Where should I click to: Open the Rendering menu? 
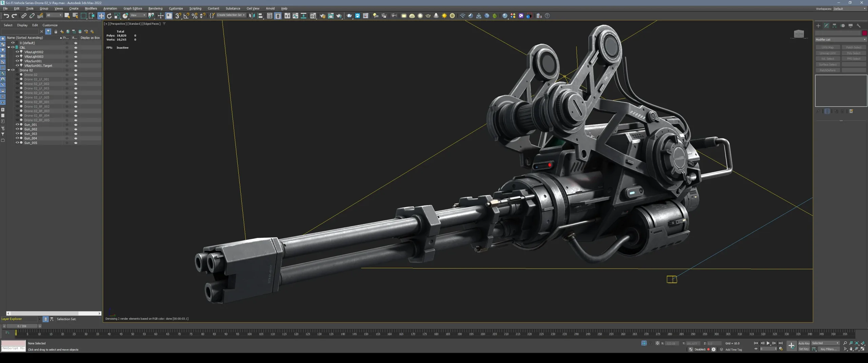tap(156, 8)
